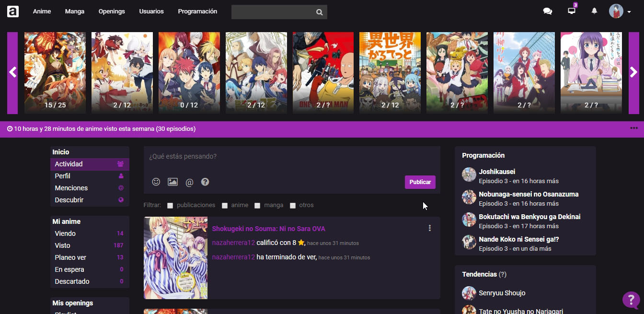Open the chat messages icon

[548, 12]
